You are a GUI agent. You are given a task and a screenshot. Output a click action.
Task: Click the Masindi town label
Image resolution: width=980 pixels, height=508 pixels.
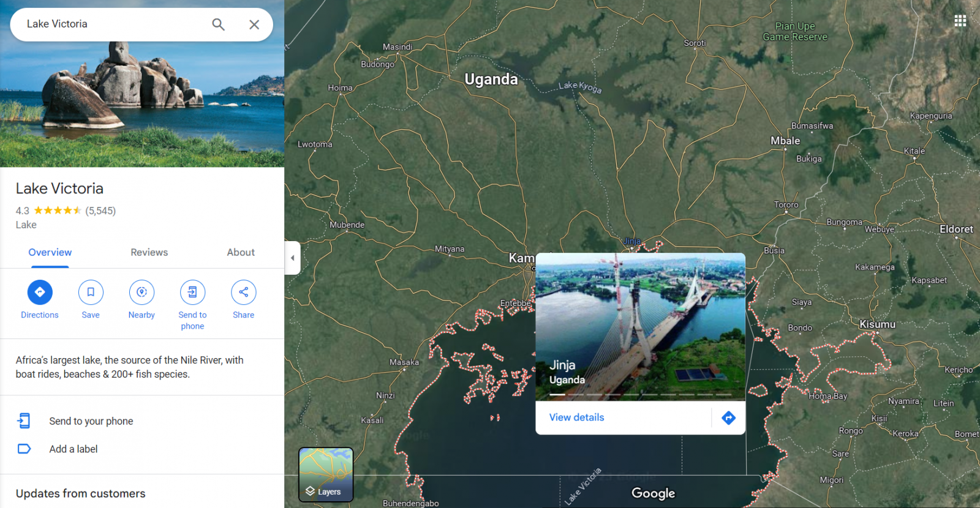click(398, 47)
